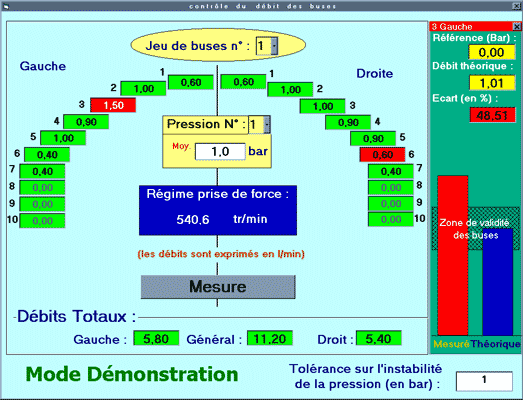Viewport: 523px width, 400px height.
Task: Click the Moy. pressure bar input field
Action: [220, 151]
